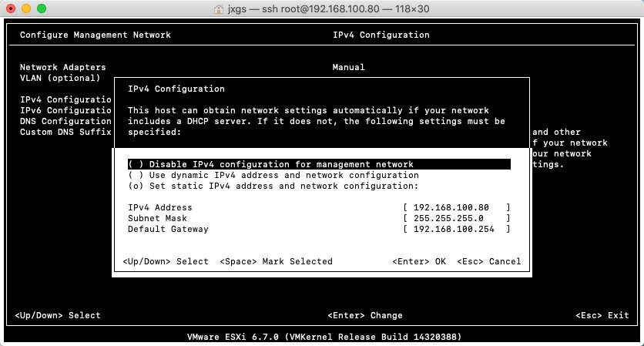Select Network Adapters menu entry
Screen dimensions: 644x346
point(63,67)
